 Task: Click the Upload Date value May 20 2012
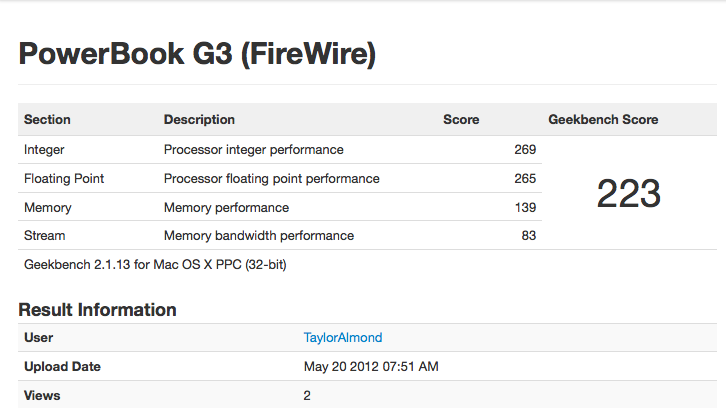coord(371,366)
